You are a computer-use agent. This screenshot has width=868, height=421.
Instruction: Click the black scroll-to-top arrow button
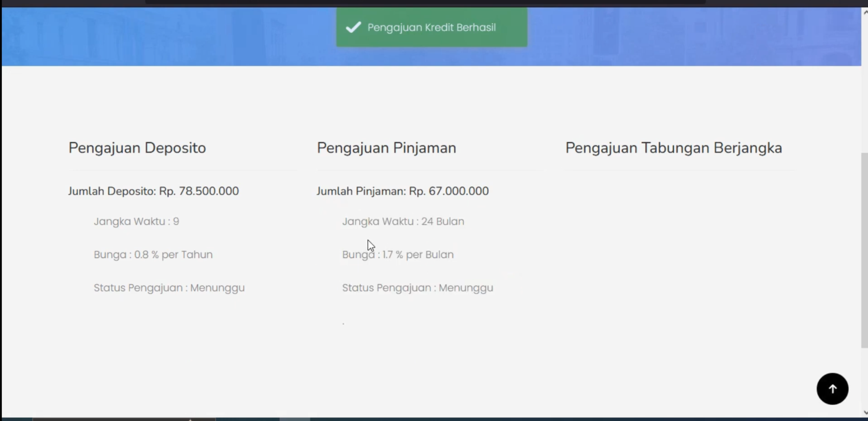(x=832, y=389)
